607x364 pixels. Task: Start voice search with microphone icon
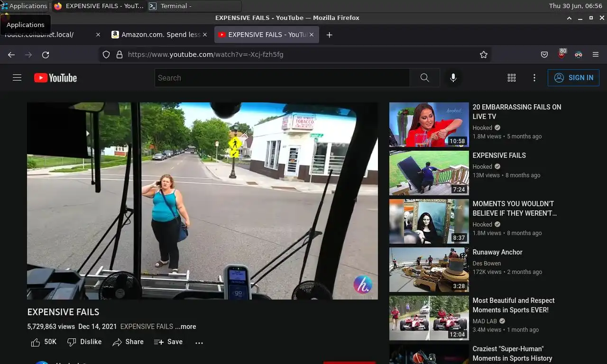click(x=453, y=78)
